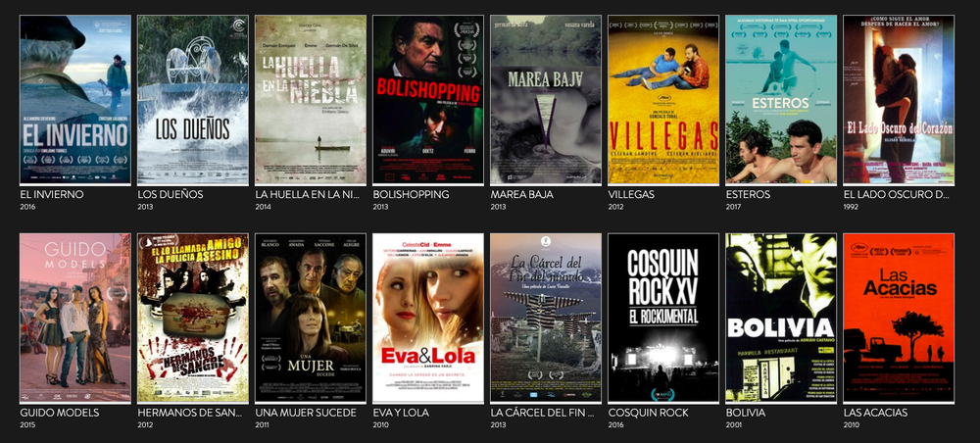Screen dimensions: 980x443
Task: Click the Bolishopping movie poster
Action: click(x=428, y=100)
